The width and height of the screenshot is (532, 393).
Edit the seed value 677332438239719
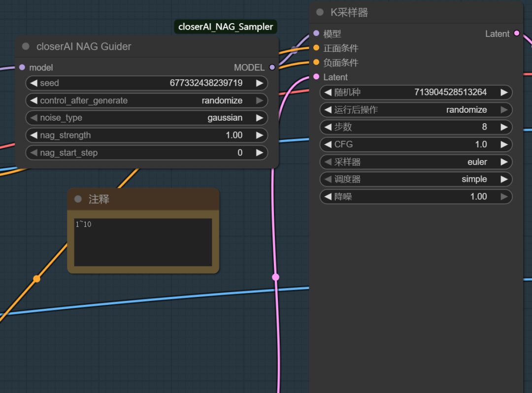pyautogui.click(x=206, y=83)
